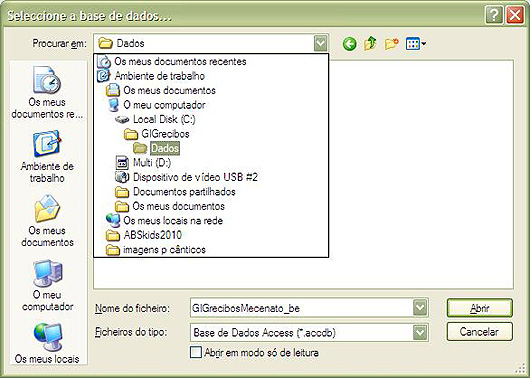The image size is (530, 378).
Task: Select O meu computador in places bar
Action: [x=47, y=285]
